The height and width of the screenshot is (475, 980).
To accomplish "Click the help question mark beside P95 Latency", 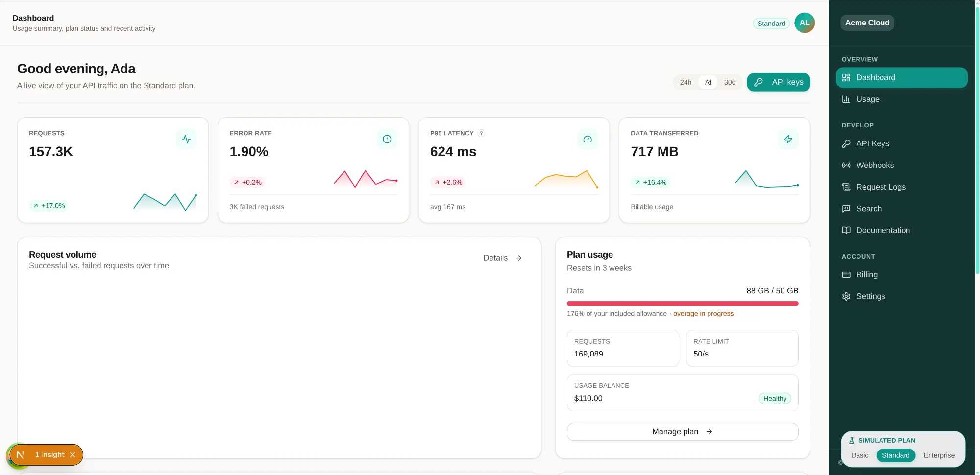I will [481, 133].
